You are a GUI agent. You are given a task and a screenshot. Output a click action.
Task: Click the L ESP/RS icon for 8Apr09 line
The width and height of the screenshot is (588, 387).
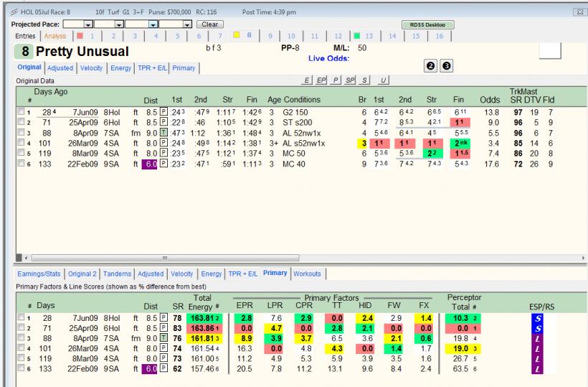pyautogui.click(x=537, y=339)
